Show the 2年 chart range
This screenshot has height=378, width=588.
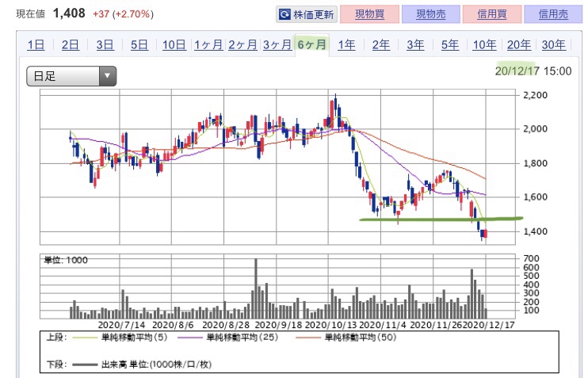point(381,44)
